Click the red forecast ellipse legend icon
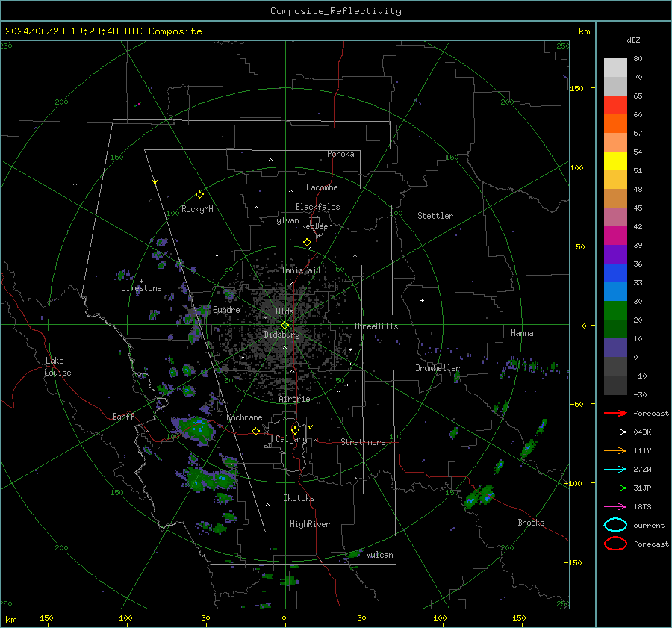672x628 pixels. [615, 544]
